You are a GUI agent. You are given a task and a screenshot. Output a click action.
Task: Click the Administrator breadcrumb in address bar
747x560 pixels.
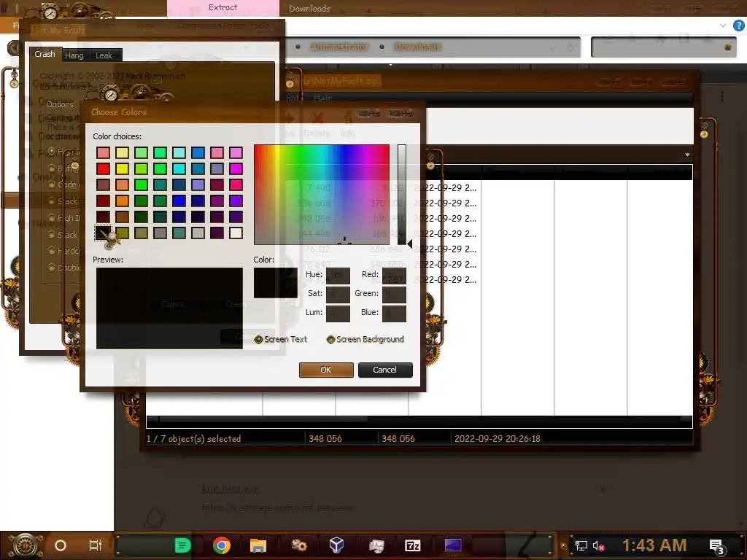pos(338,47)
